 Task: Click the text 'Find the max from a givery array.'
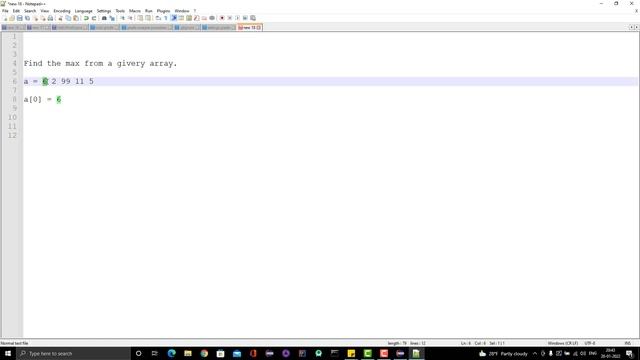click(x=100, y=63)
